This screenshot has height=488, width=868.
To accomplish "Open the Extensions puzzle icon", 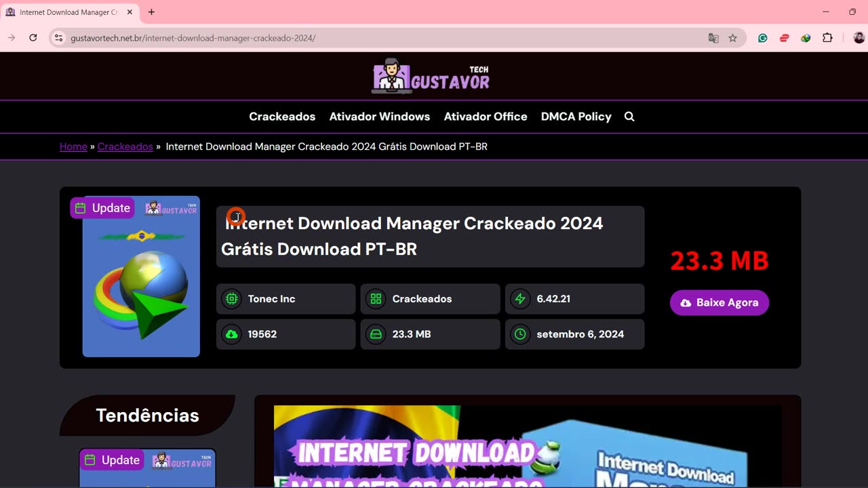I will (x=827, y=39).
